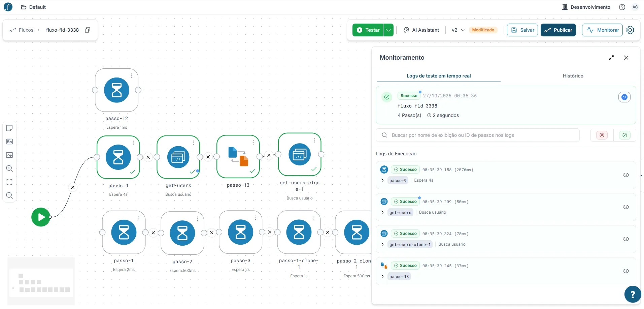This screenshot has height=309, width=644.
Task: Zoom in on the canvas
Action: 9,168
